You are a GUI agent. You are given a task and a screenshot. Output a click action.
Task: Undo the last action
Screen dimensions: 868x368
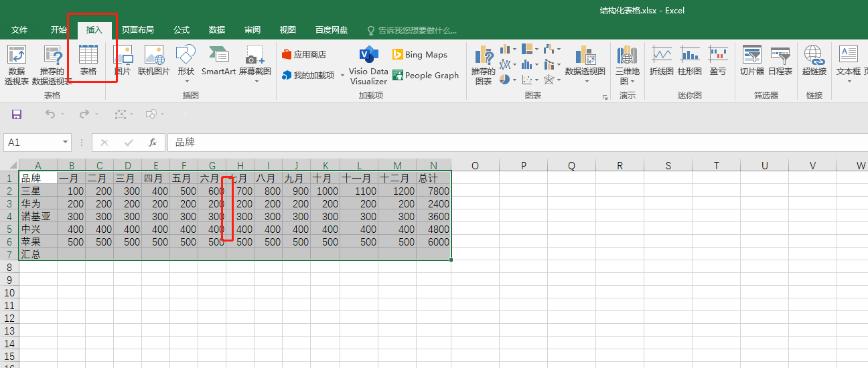click(x=50, y=114)
